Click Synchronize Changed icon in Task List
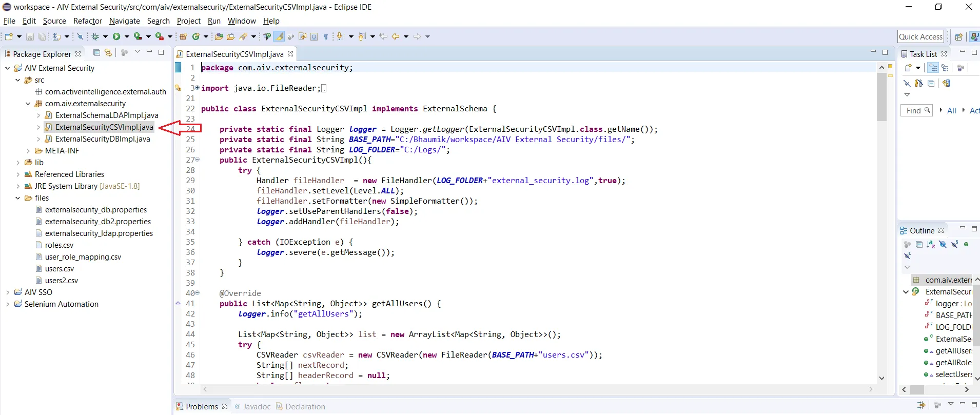The image size is (980, 415). click(947, 83)
